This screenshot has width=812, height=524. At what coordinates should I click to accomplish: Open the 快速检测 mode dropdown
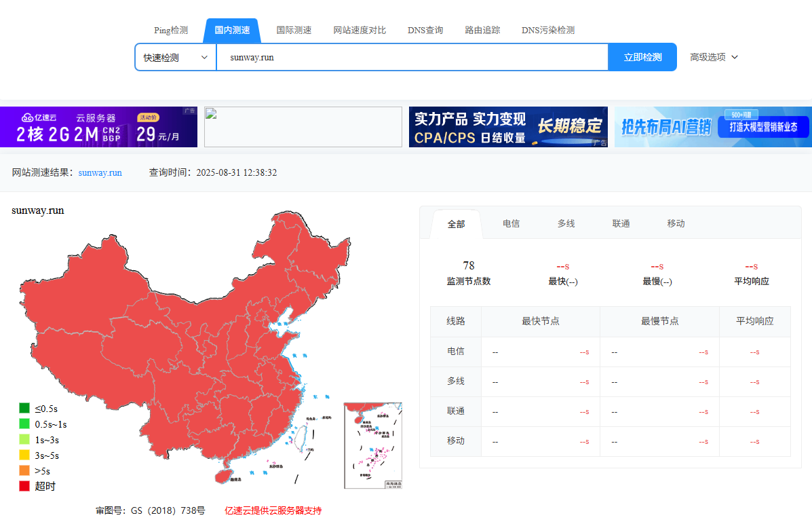click(x=176, y=58)
